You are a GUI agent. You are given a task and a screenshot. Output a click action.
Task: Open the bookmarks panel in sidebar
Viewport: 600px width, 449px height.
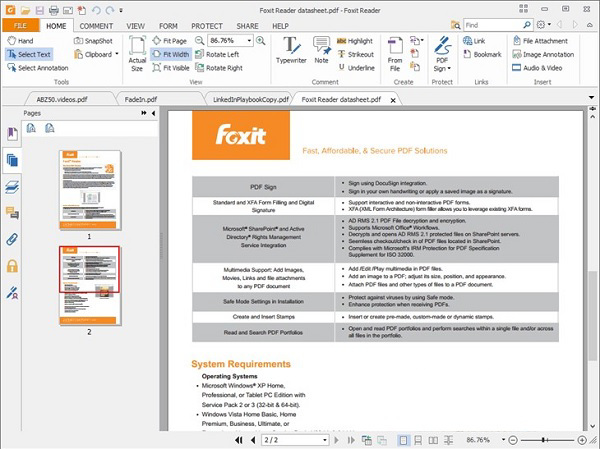click(12, 134)
